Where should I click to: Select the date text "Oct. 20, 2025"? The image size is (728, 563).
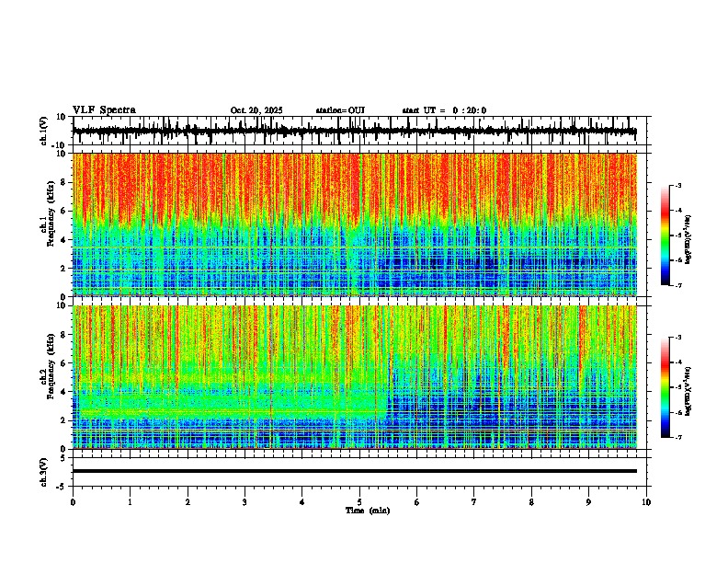256,110
